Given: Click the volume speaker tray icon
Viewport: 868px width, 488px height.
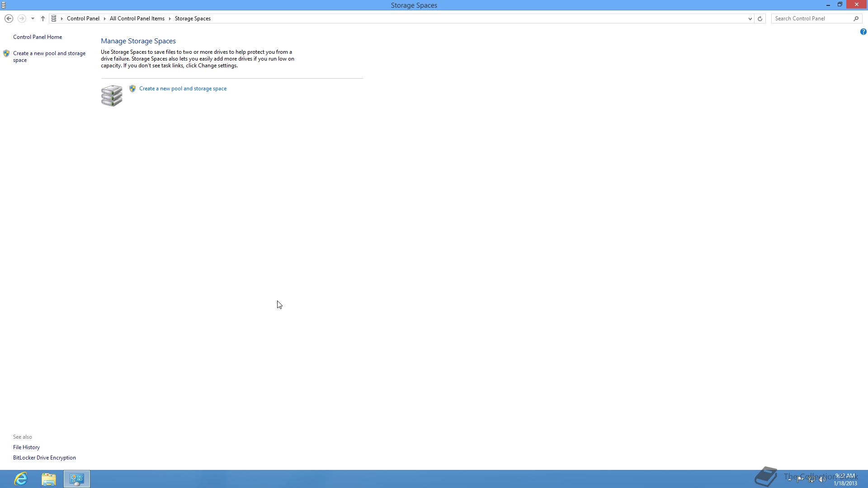Looking at the screenshot, I should pyautogui.click(x=822, y=479).
